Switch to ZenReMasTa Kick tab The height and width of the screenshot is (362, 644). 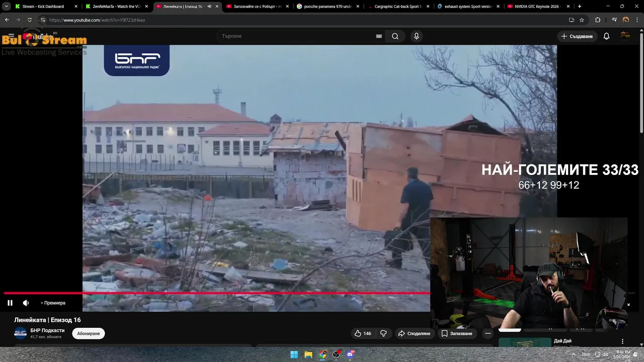[x=116, y=7]
